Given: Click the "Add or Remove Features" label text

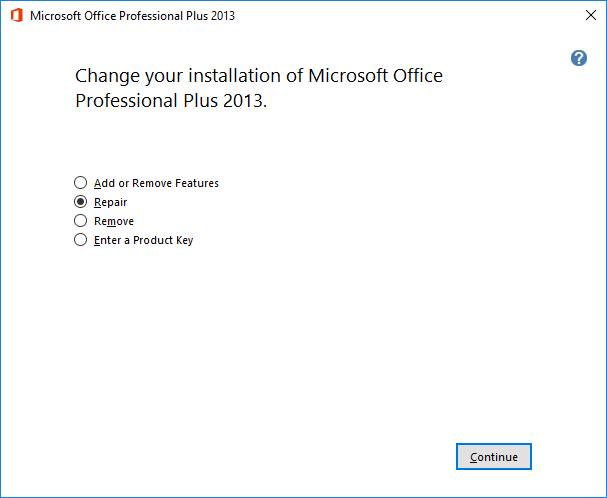Looking at the screenshot, I should click(156, 183).
